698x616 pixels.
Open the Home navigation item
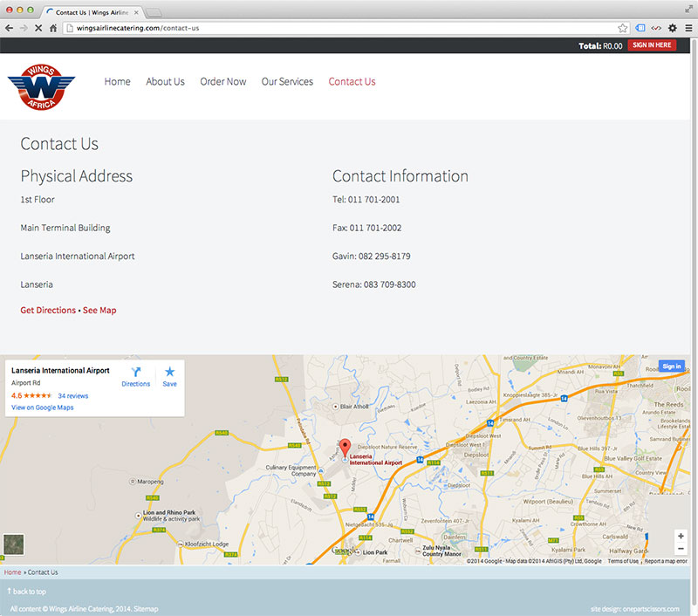click(118, 81)
